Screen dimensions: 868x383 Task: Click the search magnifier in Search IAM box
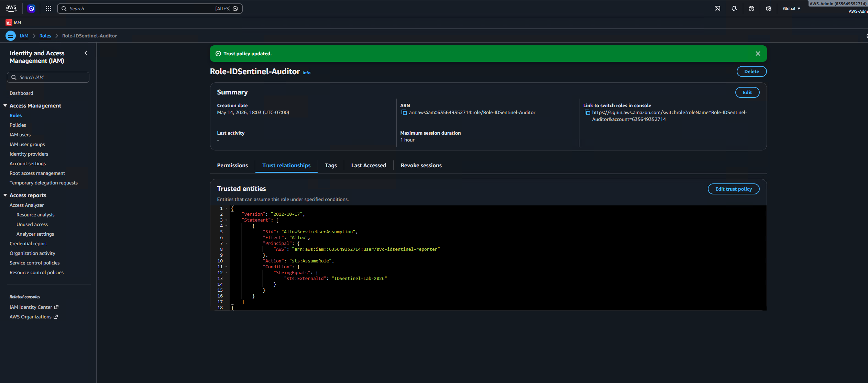(14, 77)
